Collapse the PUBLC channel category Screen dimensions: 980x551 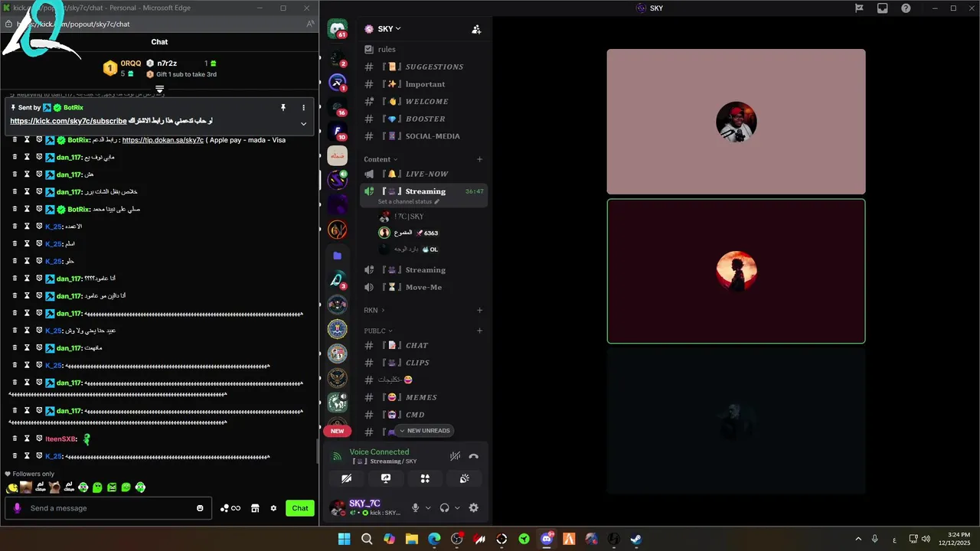point(378,331)
